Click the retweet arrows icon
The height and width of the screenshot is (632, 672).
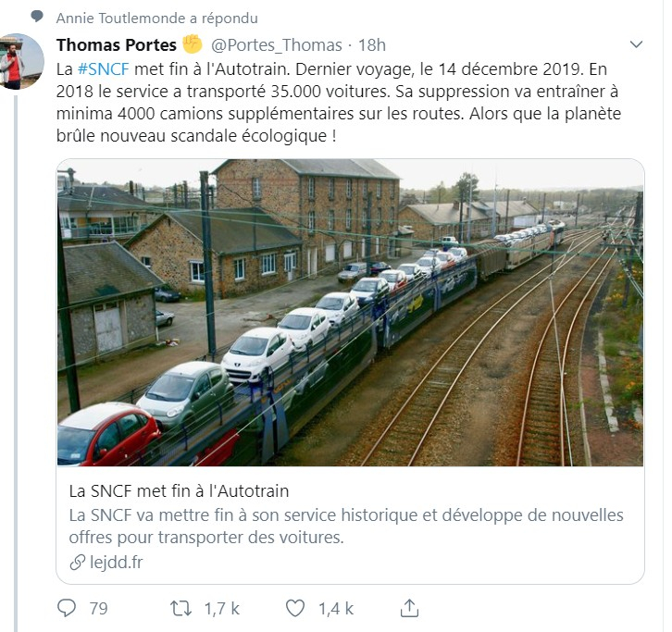[180, 609]
